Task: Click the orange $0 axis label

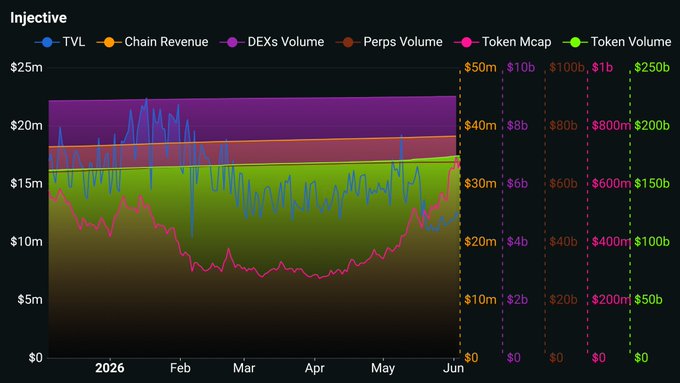Action: 471,357
